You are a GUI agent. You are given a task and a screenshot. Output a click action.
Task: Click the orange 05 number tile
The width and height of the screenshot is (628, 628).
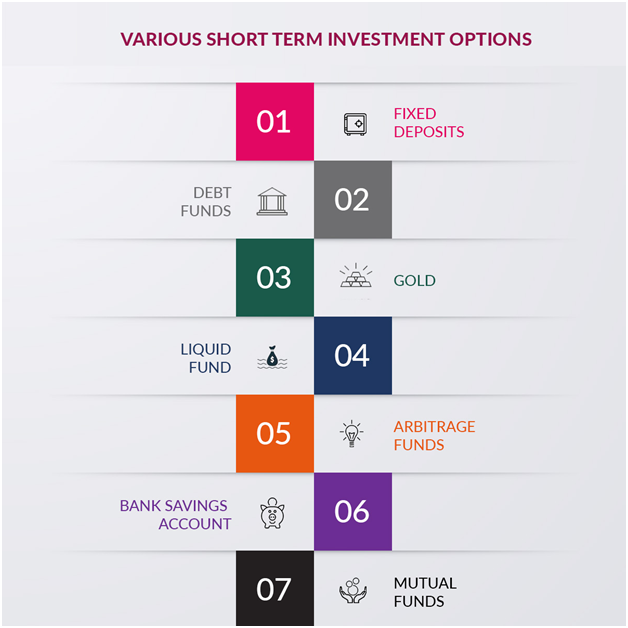275,433
